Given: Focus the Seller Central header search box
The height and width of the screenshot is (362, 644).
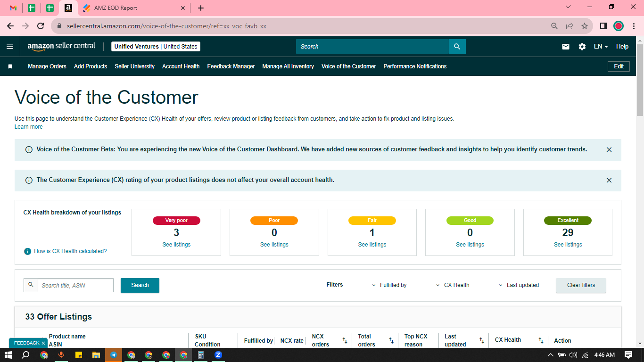Looking at the screenshot, I should click(x=372, y=47).
